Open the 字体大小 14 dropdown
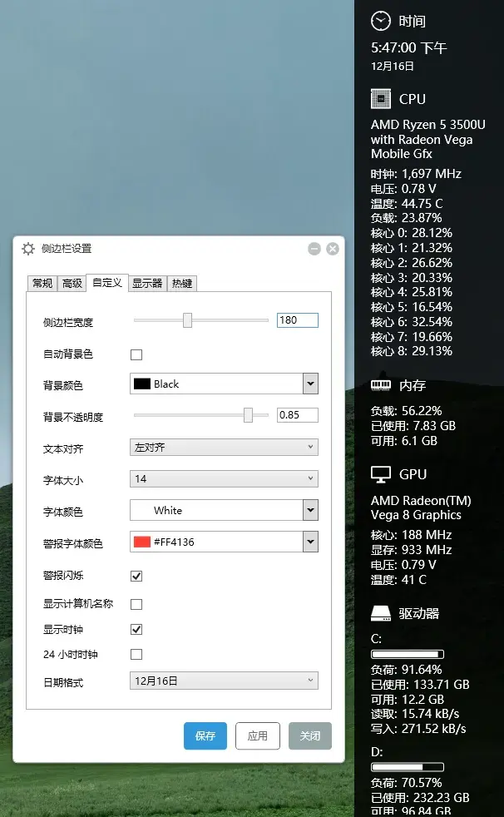 (x=224, y=479)
